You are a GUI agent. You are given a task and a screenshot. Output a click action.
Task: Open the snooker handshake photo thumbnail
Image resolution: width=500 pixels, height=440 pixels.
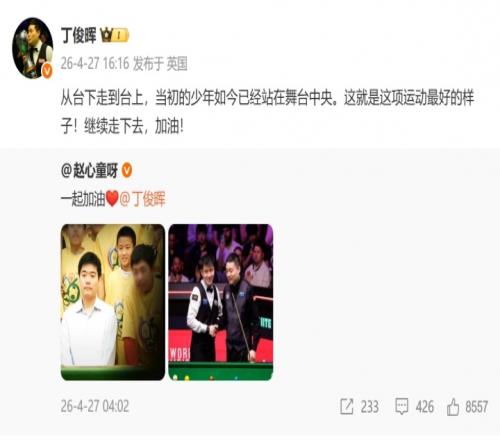click(221, 302)
